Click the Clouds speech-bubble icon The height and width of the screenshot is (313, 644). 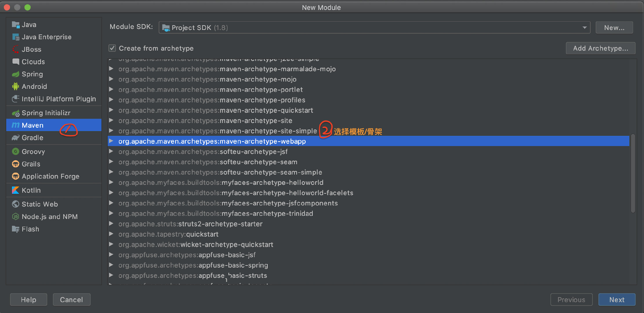(15, 62)
